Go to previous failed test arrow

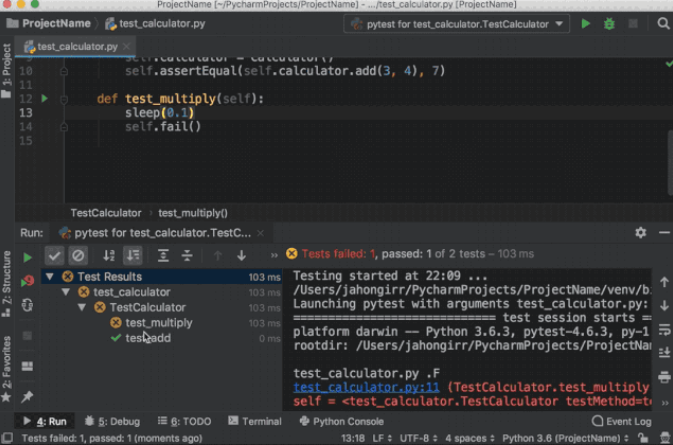tap(218, 256)
